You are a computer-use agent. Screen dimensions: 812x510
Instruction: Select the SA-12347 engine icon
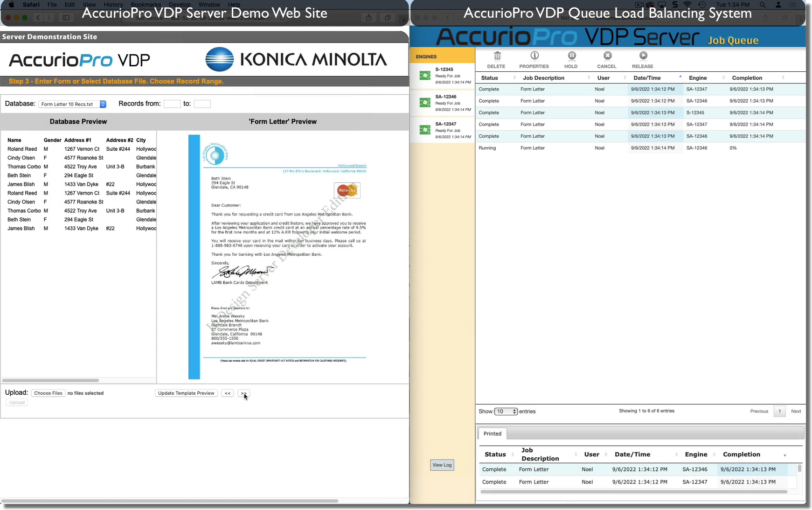click(x=425, y=130)
